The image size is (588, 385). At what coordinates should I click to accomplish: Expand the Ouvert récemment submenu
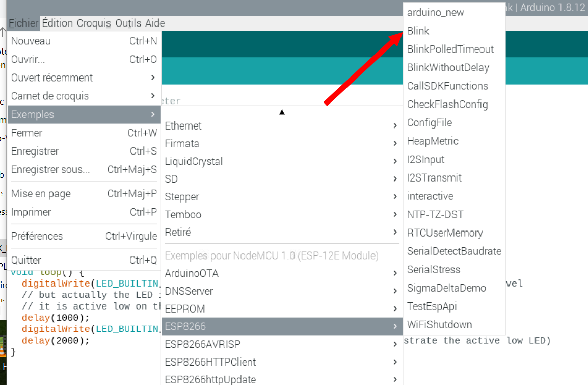click(84, 78)
